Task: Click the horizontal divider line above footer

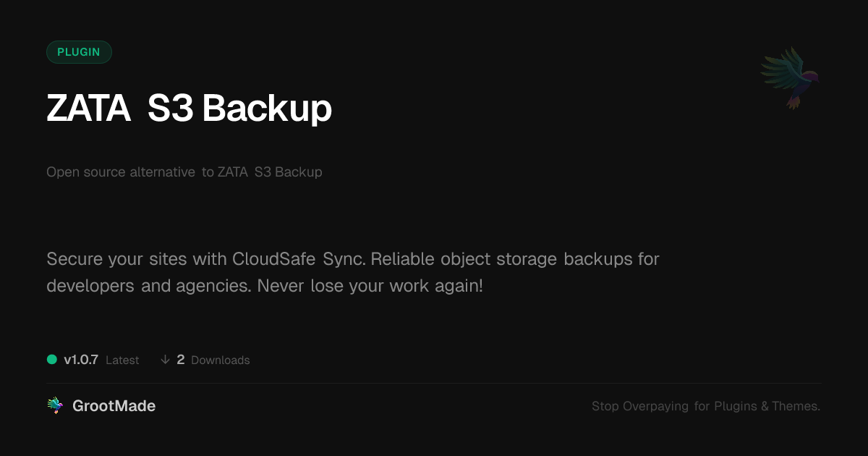Action: coord(434,383)
